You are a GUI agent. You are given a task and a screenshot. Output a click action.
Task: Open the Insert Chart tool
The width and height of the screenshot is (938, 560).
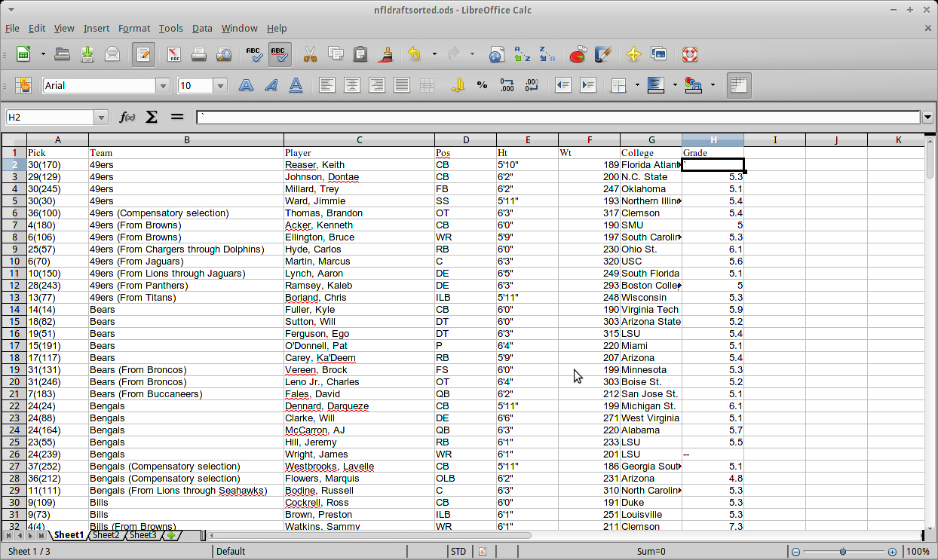(x=578, y=54)
